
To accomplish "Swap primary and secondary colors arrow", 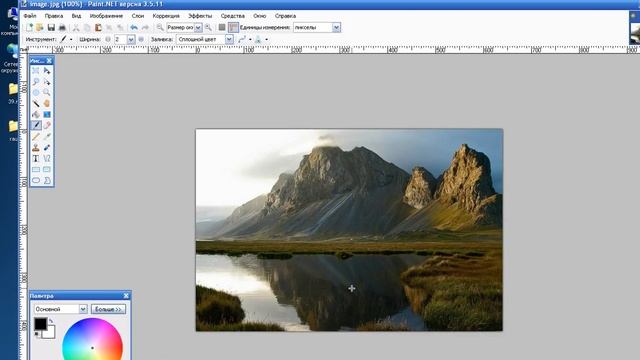I will pyautogui.click(x=51, y=321).
